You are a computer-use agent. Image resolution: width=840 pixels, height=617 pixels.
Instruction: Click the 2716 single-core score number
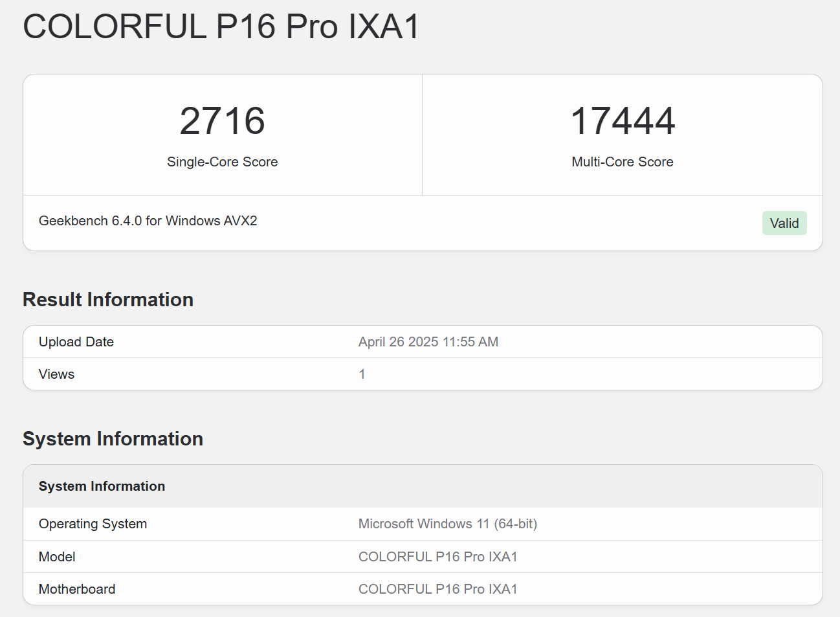click(222, 121)
